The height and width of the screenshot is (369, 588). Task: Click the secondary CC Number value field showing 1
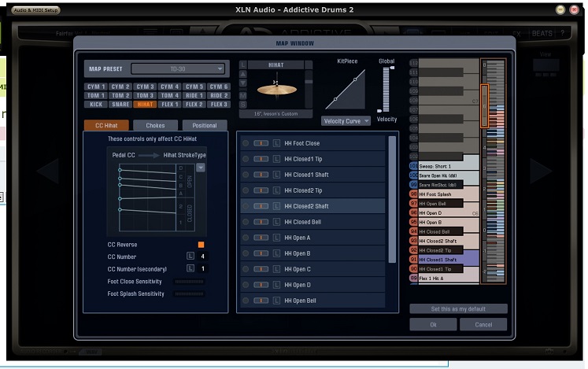(203, 268)
